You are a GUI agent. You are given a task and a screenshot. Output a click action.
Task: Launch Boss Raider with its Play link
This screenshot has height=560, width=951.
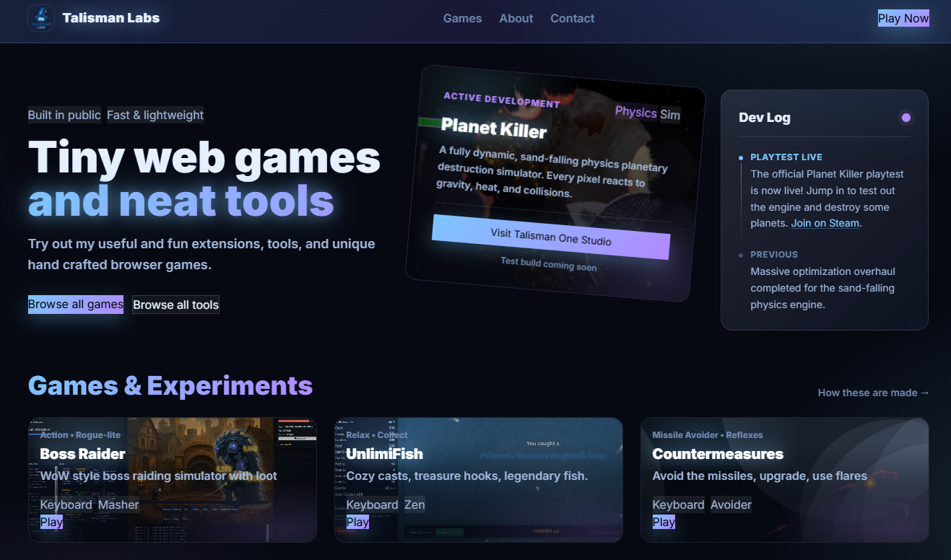pos(51,521)
